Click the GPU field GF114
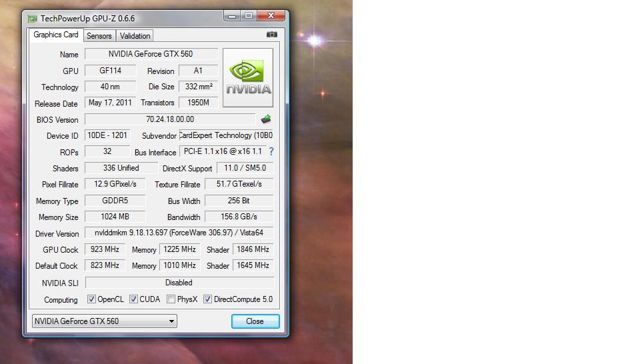The height and width of the screenshot is (364, 640). [x=110, y=71]
